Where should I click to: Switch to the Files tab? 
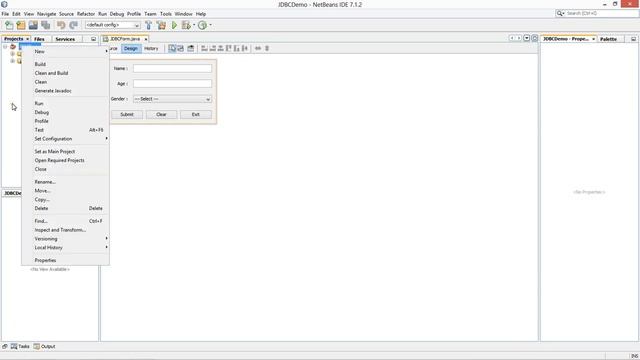click(39, 39)
